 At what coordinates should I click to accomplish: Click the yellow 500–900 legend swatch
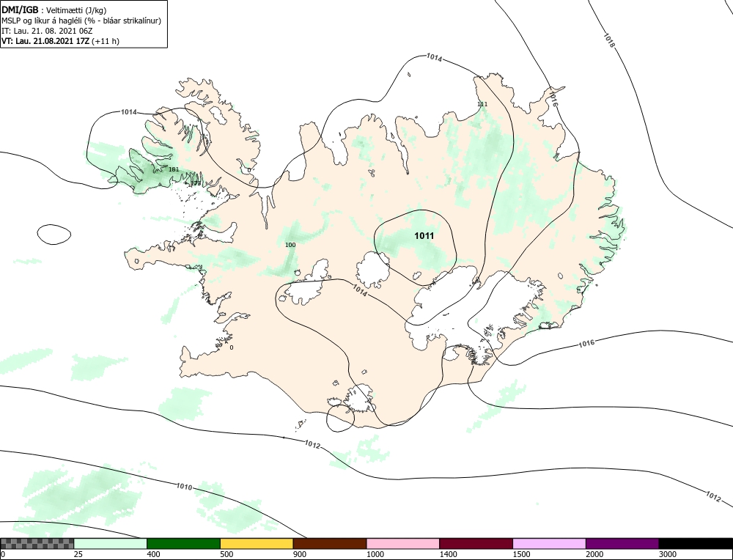tap(257, 544)
